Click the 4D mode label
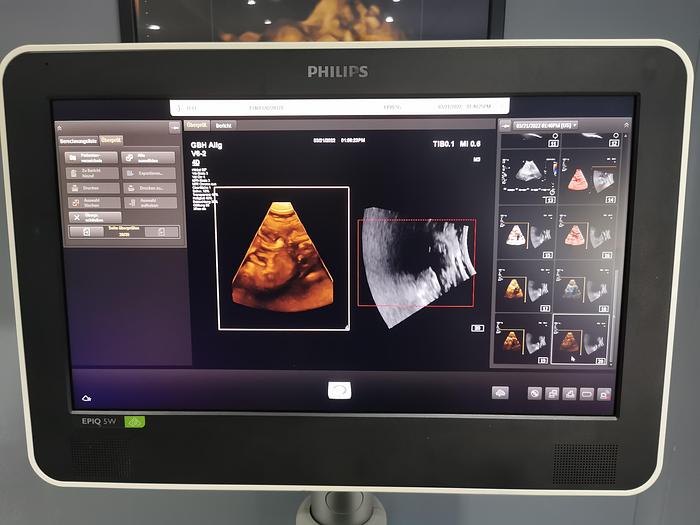This screenshot has width=700, height=525. (x=196, y=162)
